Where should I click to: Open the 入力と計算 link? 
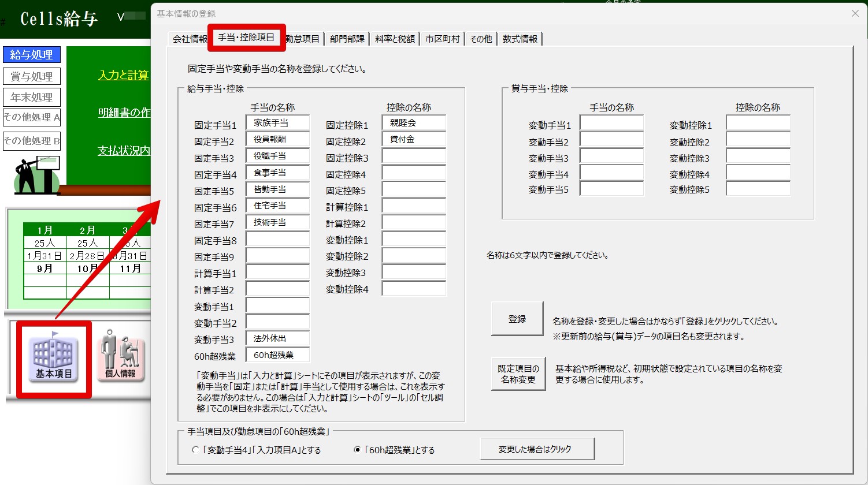tap(124, 75)
